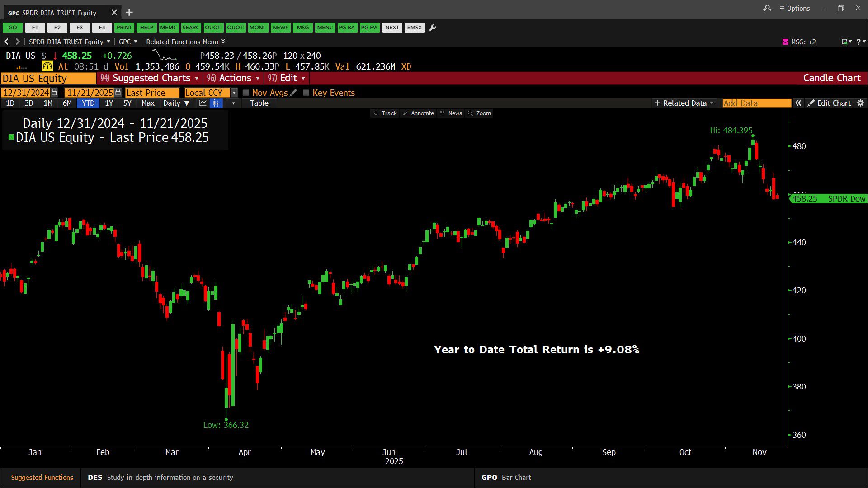Edit moving averages with pencil icon
This screenshot has height=488, width=868.
pos(293,93)
